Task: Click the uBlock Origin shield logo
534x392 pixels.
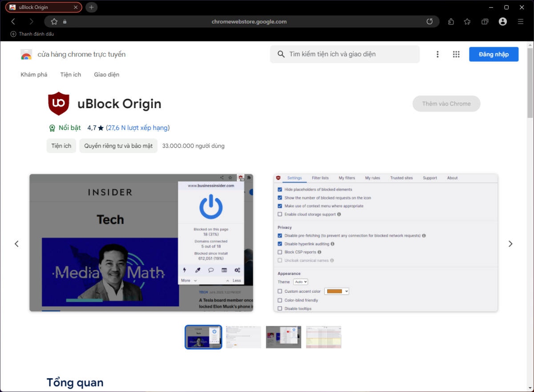Action: tap(59, 104)
